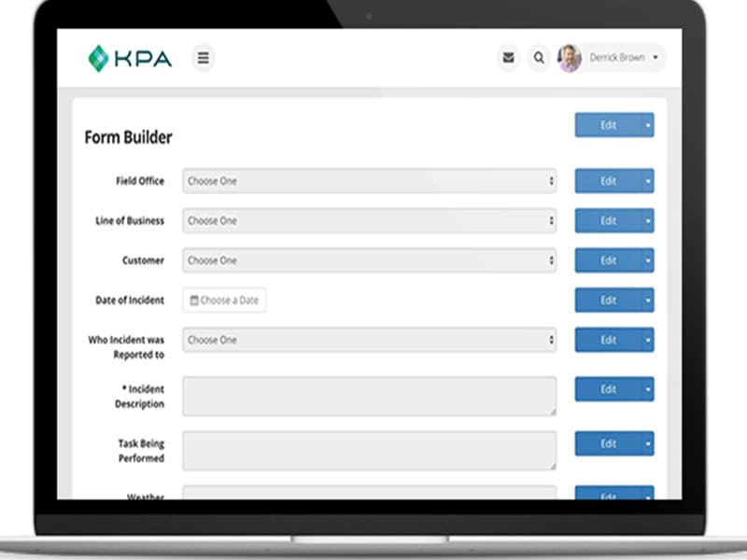Click Edit button for Line of Business row
Image resolution: width=747 pixels, height=560 pixels.
609,220
